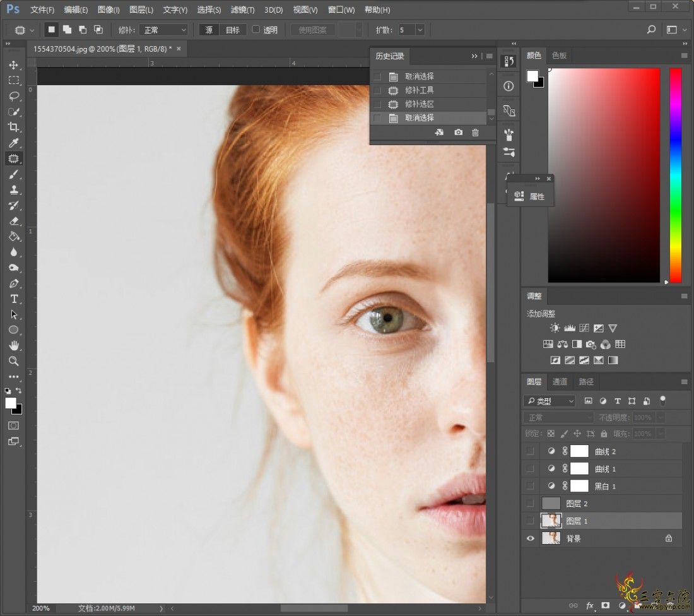Toggle layer filtering switch in Layers panel
The image size is (694, 616).
pos(662,400)
